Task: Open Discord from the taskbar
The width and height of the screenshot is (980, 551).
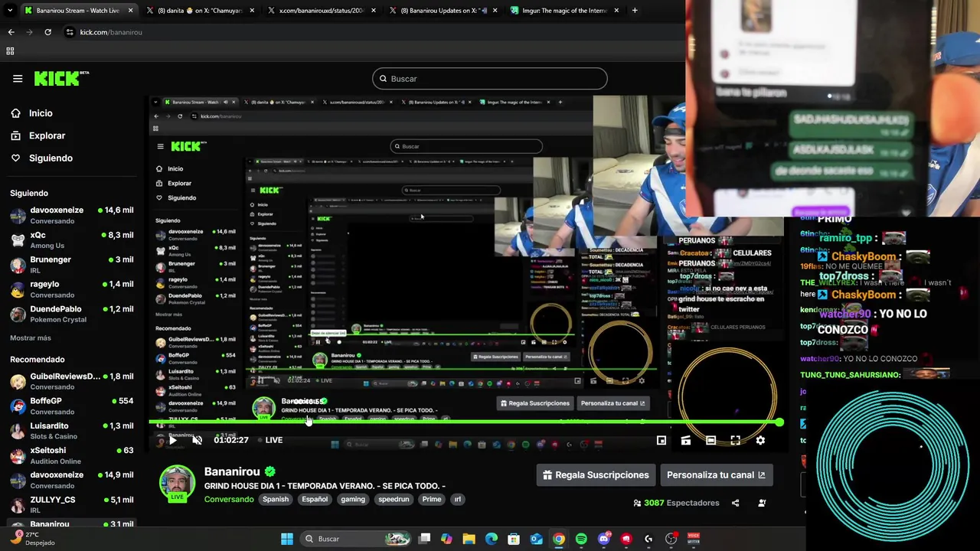Action: point(604,539)
